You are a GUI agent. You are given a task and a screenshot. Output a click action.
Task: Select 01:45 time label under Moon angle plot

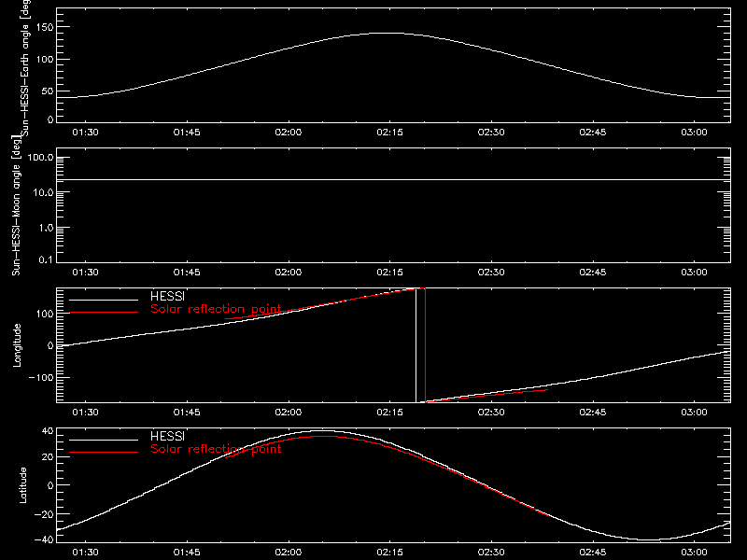(x=187, y=272)
